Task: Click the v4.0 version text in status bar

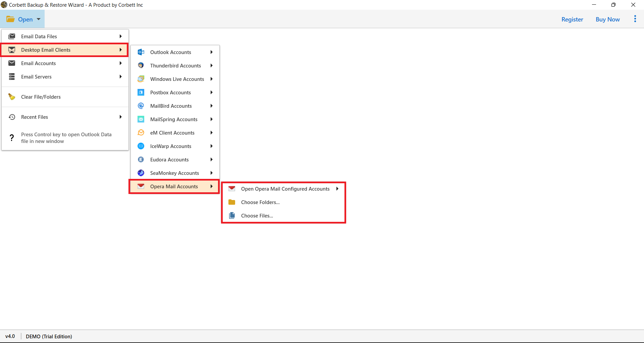Action: point(10,336)
